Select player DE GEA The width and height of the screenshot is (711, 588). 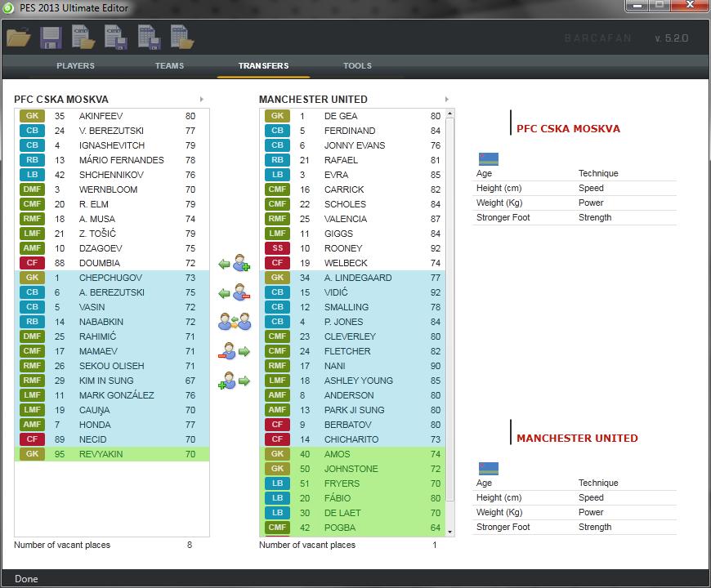(x=353, y=116)
